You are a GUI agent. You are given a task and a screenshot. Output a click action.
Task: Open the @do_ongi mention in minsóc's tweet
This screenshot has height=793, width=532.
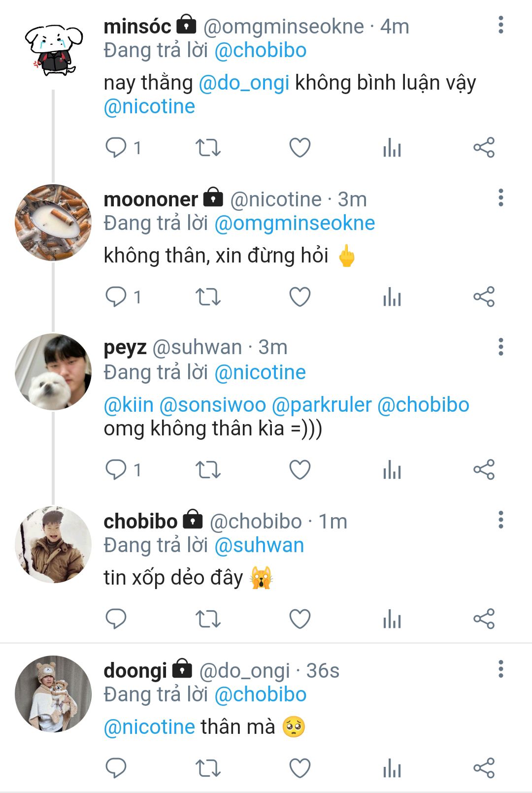click(244, 83)
